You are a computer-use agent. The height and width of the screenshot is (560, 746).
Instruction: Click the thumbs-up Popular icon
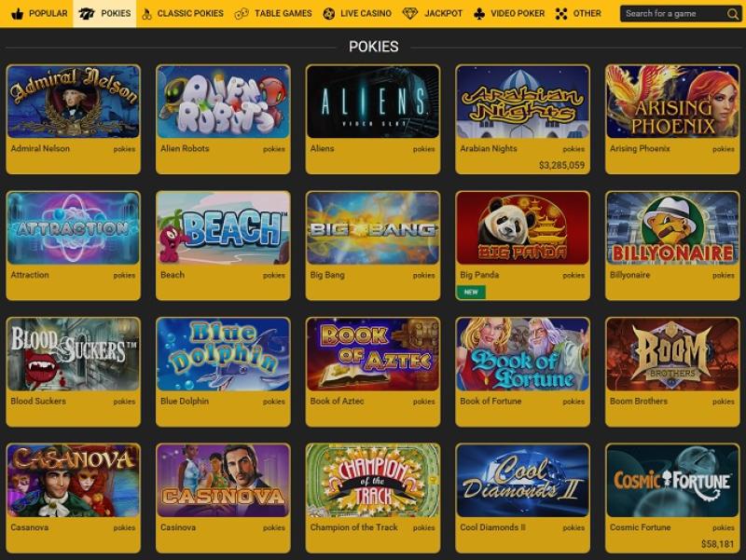[x=17, y=14]
